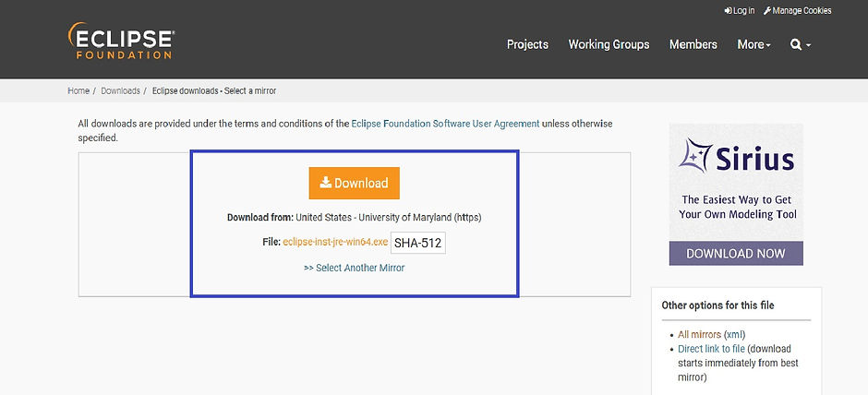
Task: Click 'United States - University of Maryland (https)' text
Action: (x=389, y=218)
